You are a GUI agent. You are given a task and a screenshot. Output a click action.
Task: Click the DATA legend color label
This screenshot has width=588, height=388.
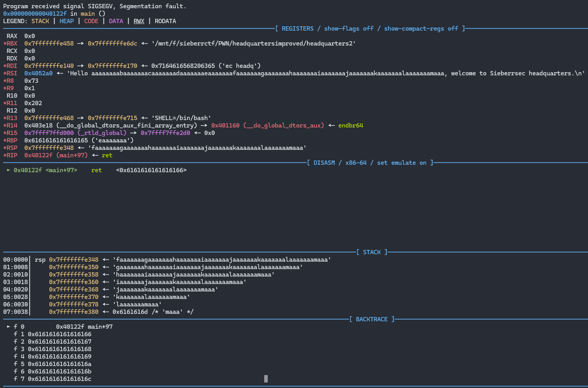coord(116,21)
